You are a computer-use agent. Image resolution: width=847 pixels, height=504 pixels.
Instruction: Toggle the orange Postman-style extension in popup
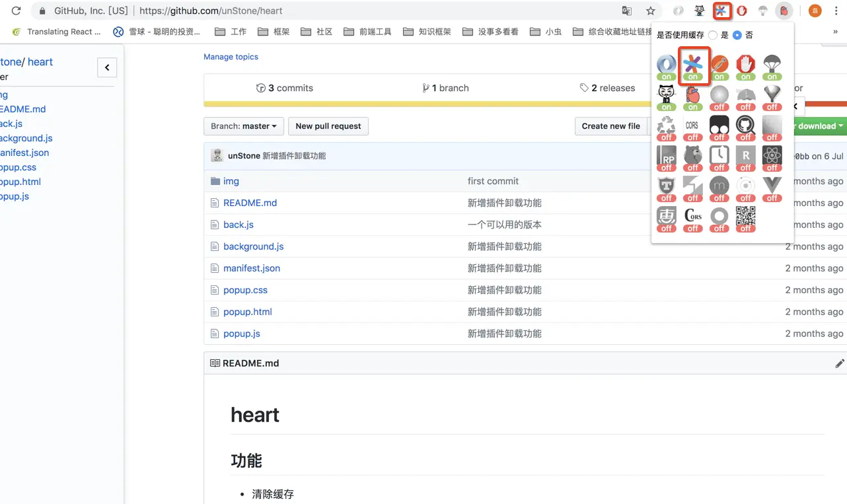[719, 66]
